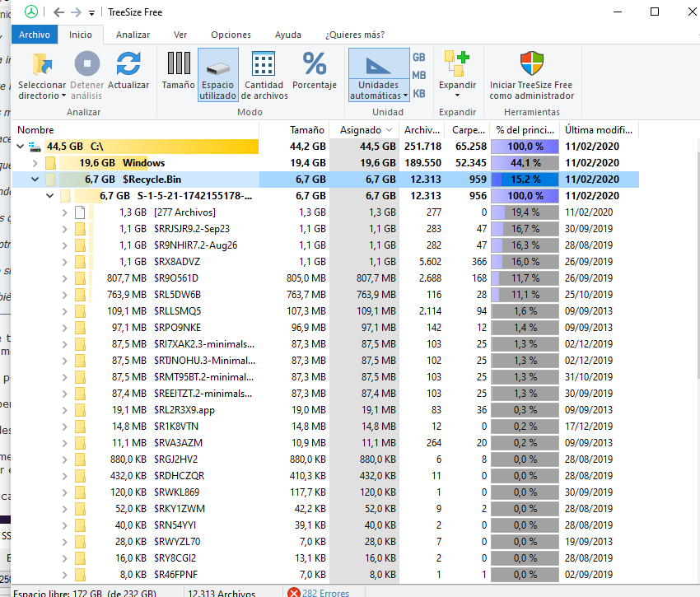The height and width of the screenshot is (597, 700).
Task: Open the 282 Errores link
Action: (325, 593)
